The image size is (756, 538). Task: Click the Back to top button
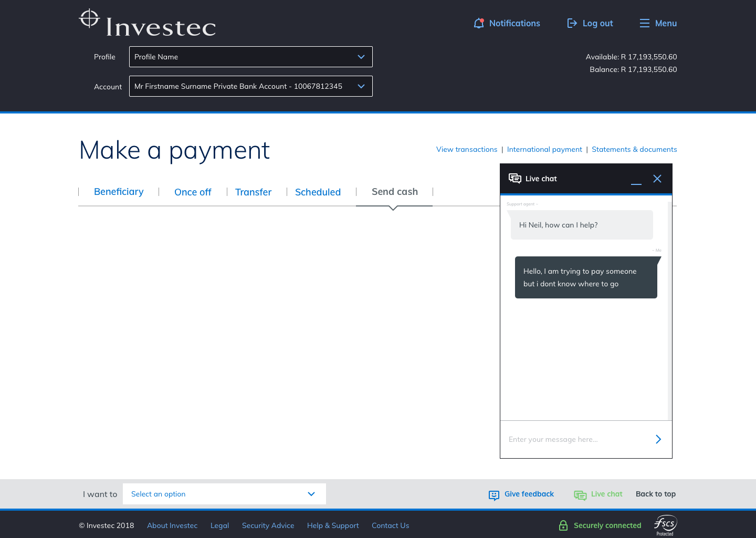tap(655, 494)
